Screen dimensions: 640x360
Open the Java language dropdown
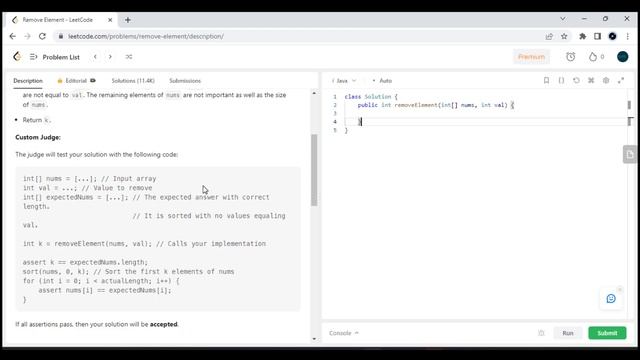click(344, 81)
